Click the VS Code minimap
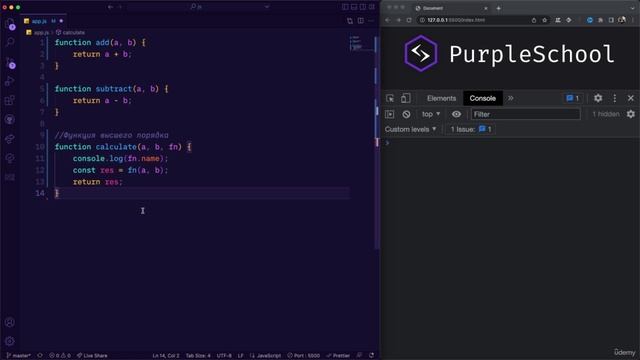The width and height of the screenshot is (640, 360). pyautogui.click(x=362, y=44)
